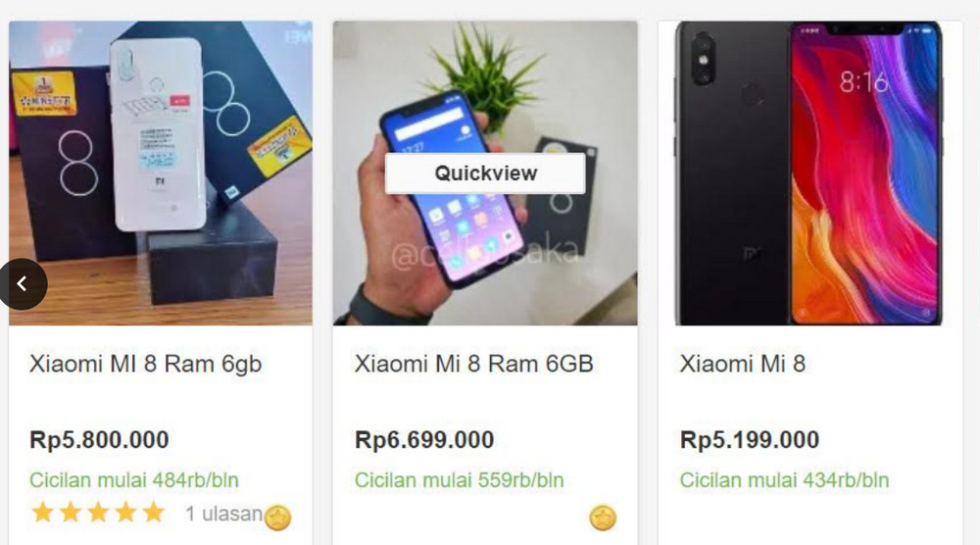Select the Rp6.699.000 price
The width and height of the screenshot is (980, 545).
pyautogui.click(x=424, y=440)
